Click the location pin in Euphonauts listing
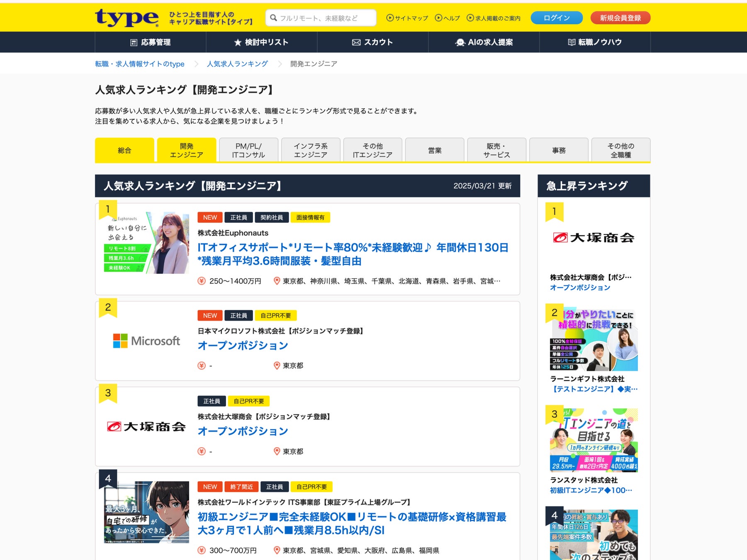 coord(277,281)
